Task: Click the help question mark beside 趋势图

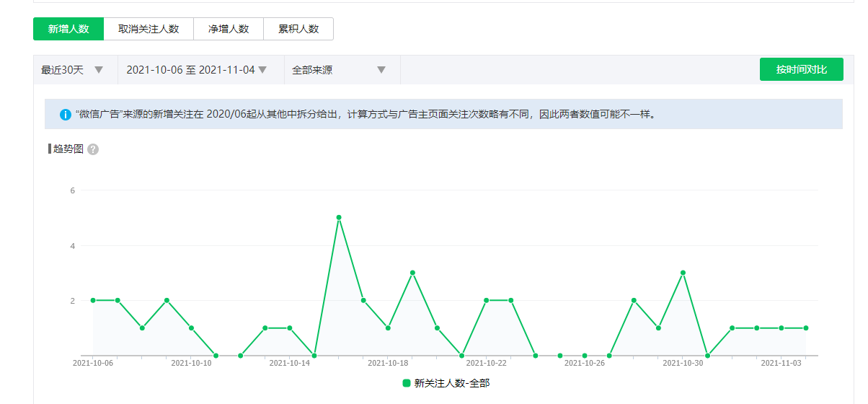Action: 93,149
